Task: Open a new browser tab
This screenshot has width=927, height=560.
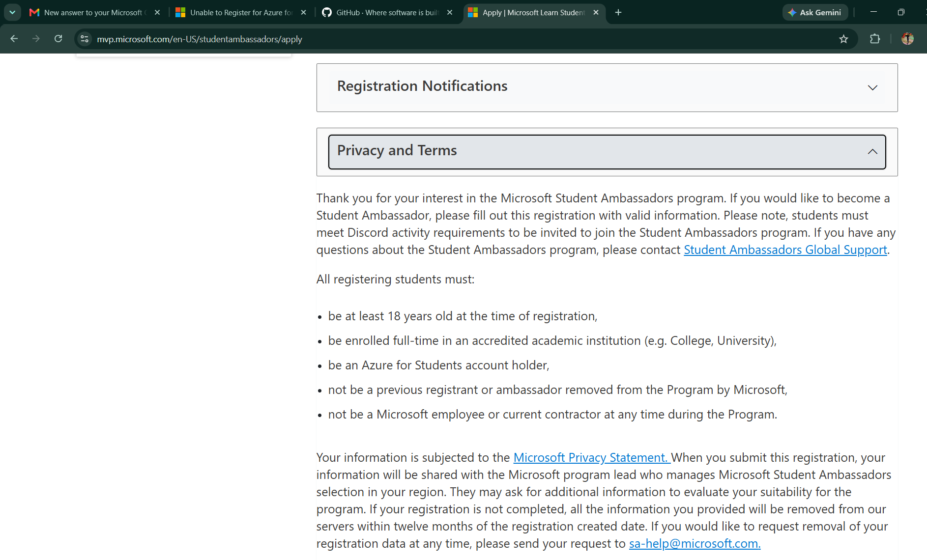Action: coord(618,12)
